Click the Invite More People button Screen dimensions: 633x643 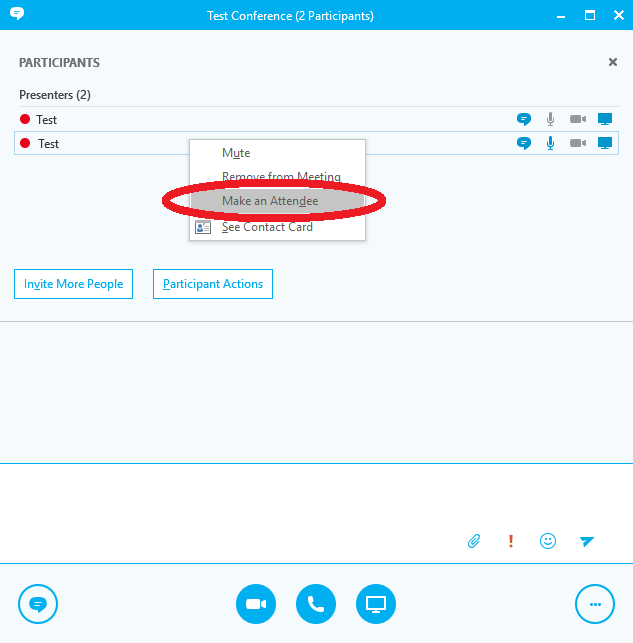(73, 284)
